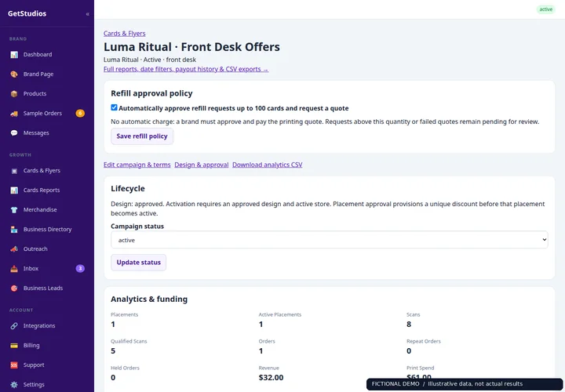The image size is (565, 392).
Task: Open Edit campaign & terms link
Action: coord(137,165)
